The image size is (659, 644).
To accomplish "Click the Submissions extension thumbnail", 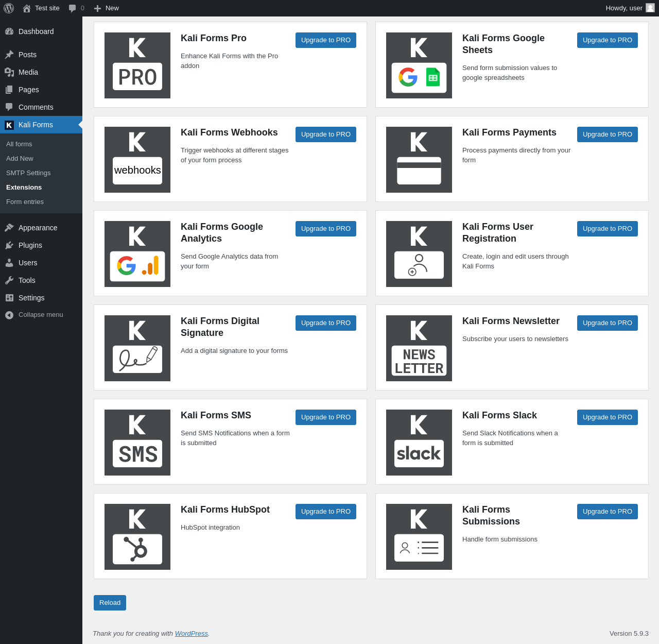I will [419, 537].
